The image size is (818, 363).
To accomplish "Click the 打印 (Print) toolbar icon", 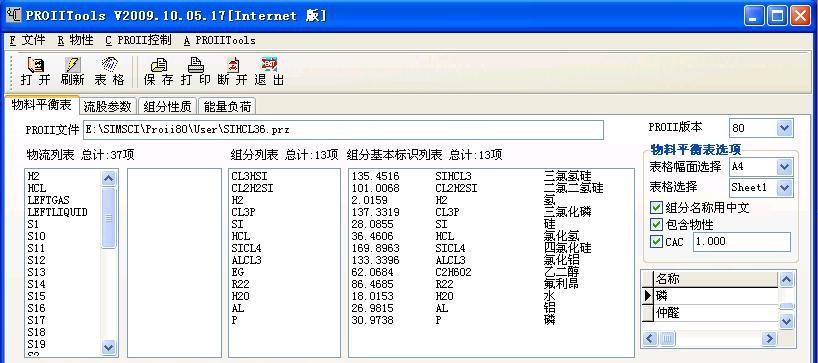I will 196,71.
